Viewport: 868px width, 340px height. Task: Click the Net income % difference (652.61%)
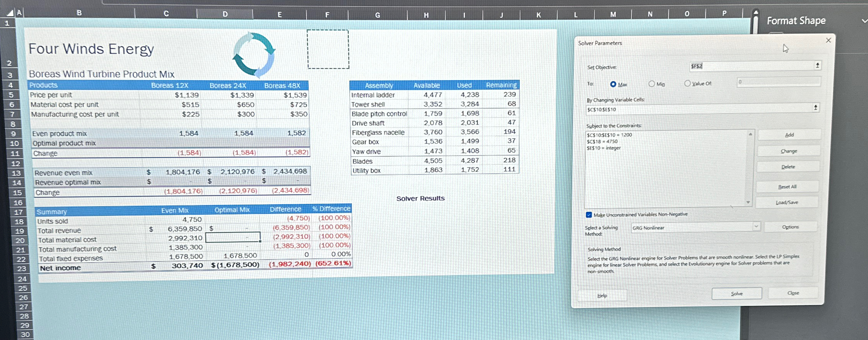click(x=333, y=263)
